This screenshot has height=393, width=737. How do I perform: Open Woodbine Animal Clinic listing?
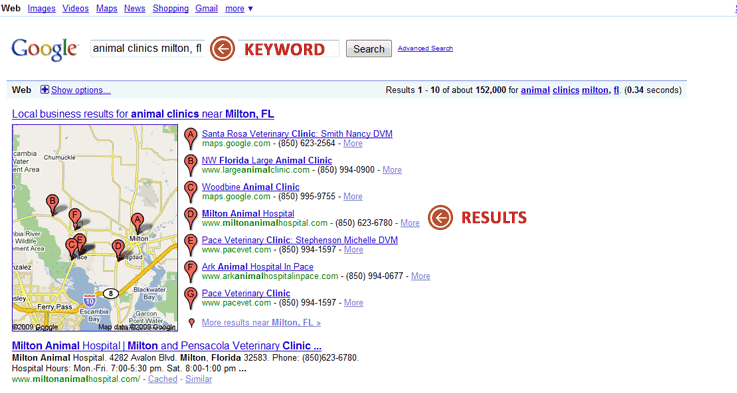[251, 187]
